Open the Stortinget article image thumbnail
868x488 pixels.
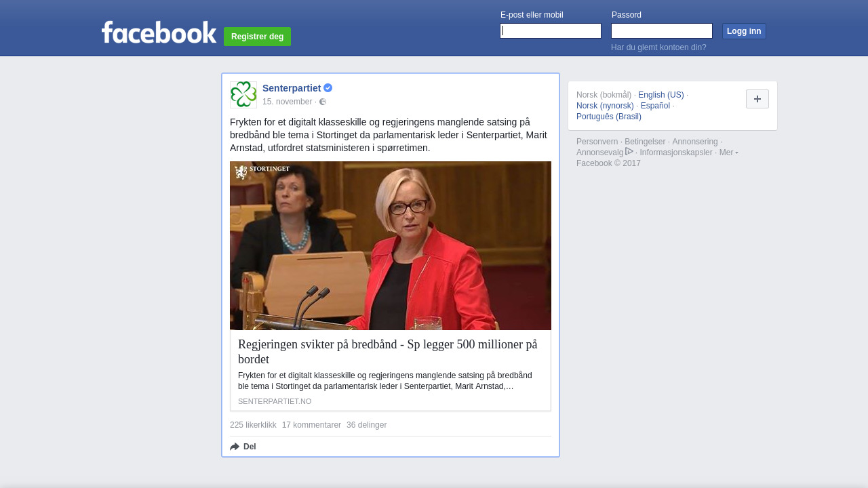[391, 245]
